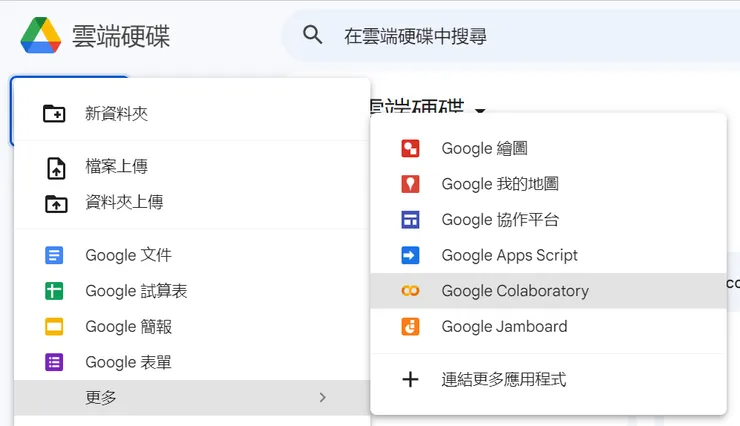This screenshot has width=740, height=426.
Task: Choose 資料夾上傳 from the menu
Action: [192, 202]
